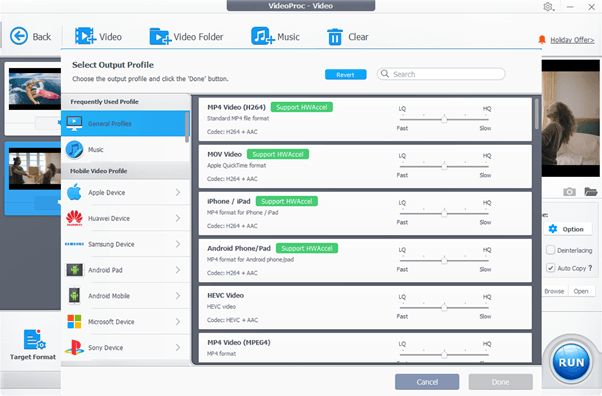Click the Android Mobile icon
Screen dimensions: 602x396
[74, 295]
